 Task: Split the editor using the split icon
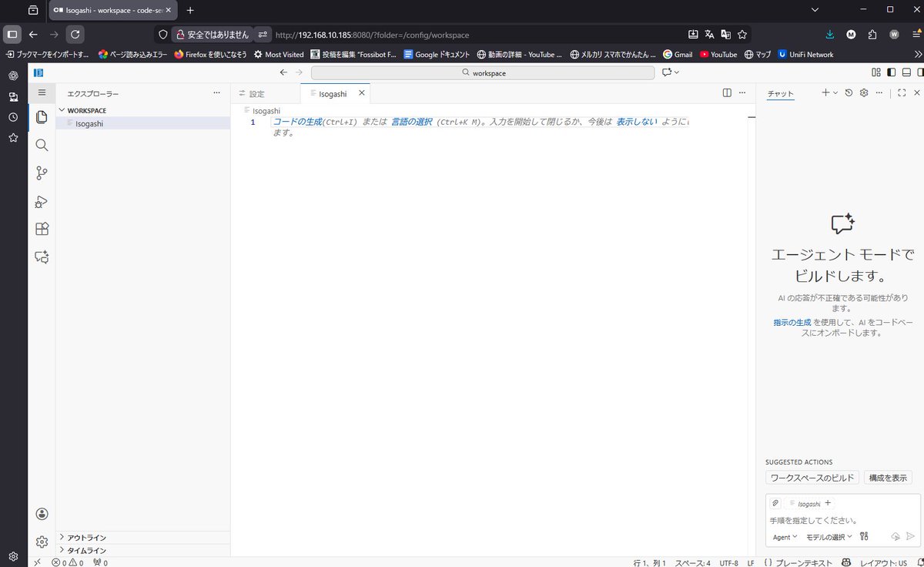pyautogui.click(x=727, y=92)
